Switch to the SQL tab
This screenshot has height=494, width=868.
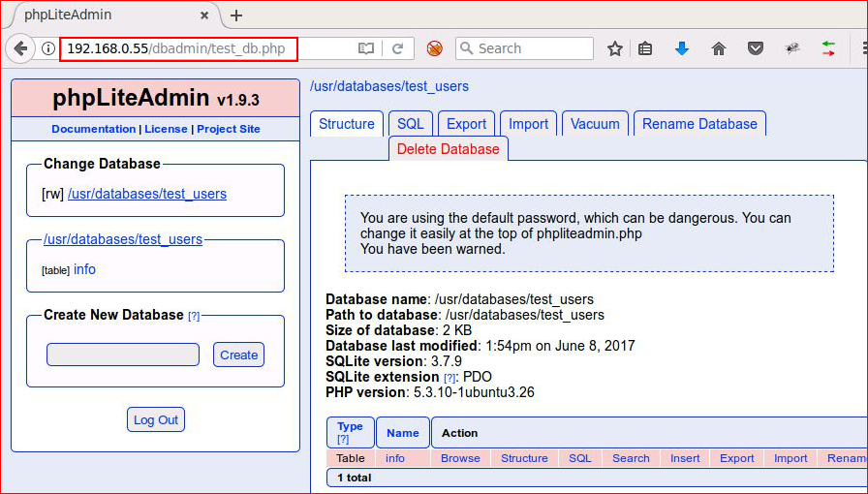(410, 124)
